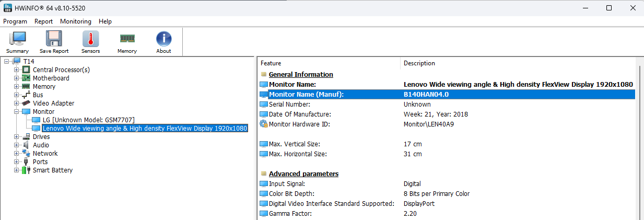Click the Save Report floppy icon
Screen dimensions: 644x220
(54, 42)
